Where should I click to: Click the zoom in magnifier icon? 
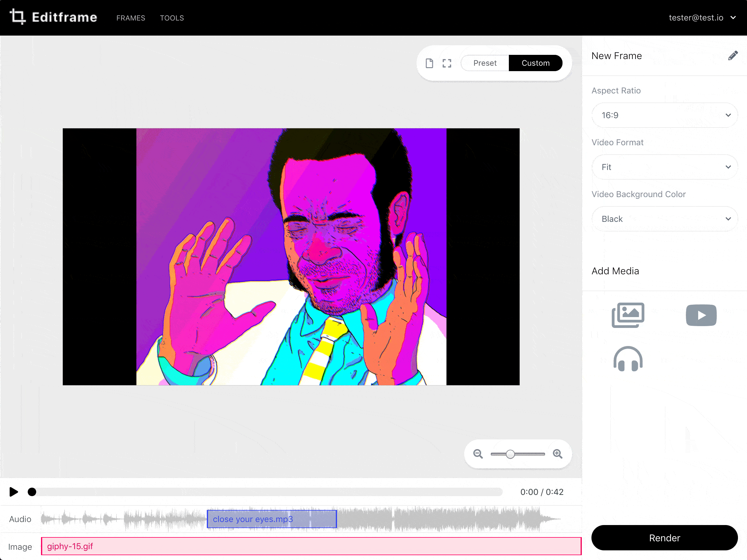point(558,454)
